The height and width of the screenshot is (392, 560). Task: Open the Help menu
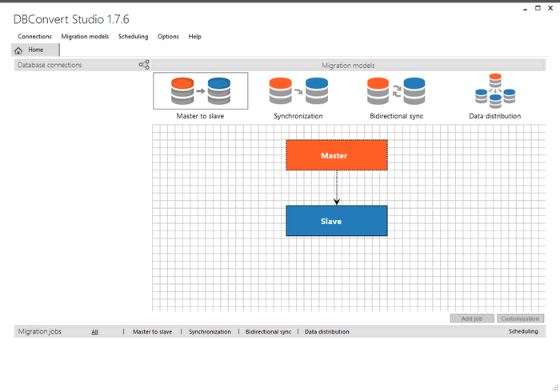[194, 37]
